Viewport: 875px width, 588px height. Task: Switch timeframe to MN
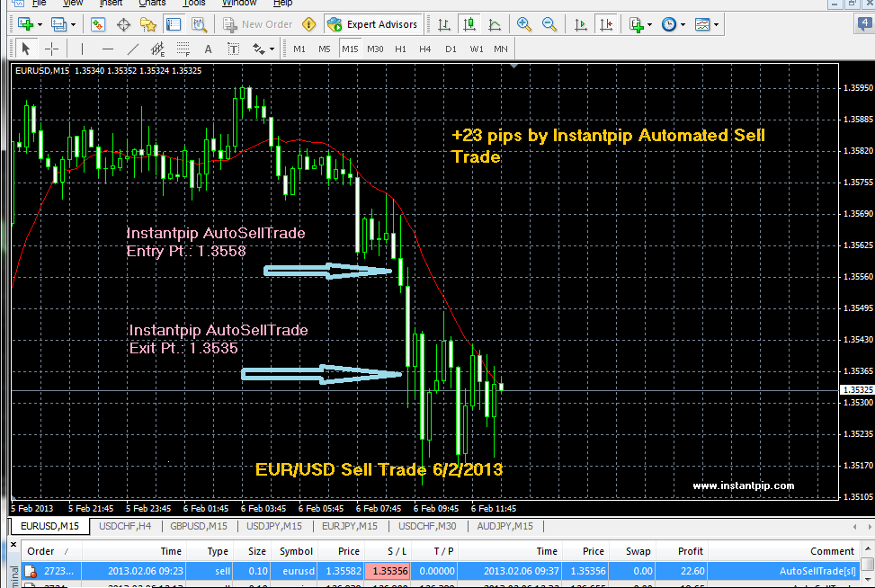(501, 49)
